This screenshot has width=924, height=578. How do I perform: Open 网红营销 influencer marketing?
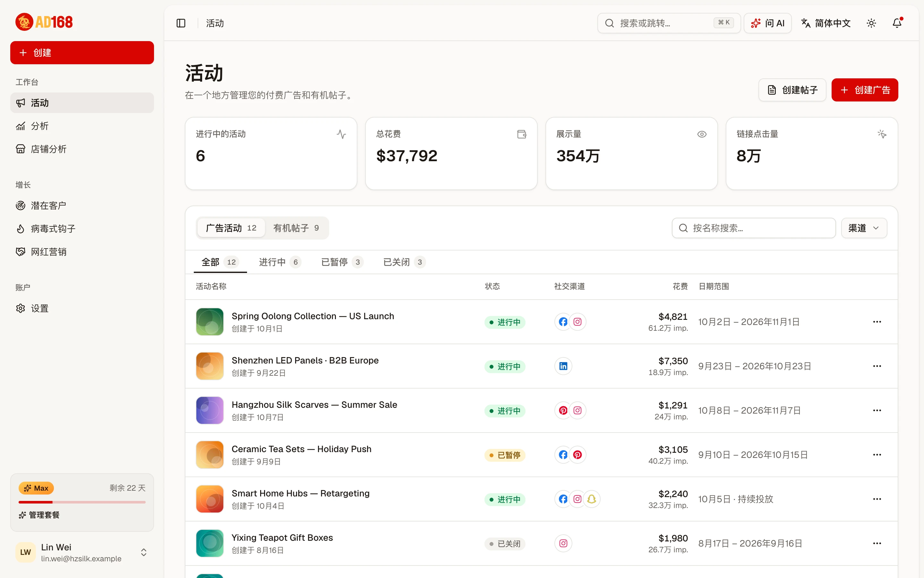point(82,252)
